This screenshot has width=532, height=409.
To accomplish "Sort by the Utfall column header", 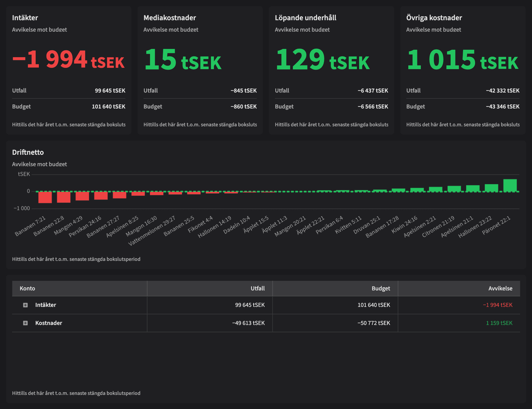I will pos(257,289).
